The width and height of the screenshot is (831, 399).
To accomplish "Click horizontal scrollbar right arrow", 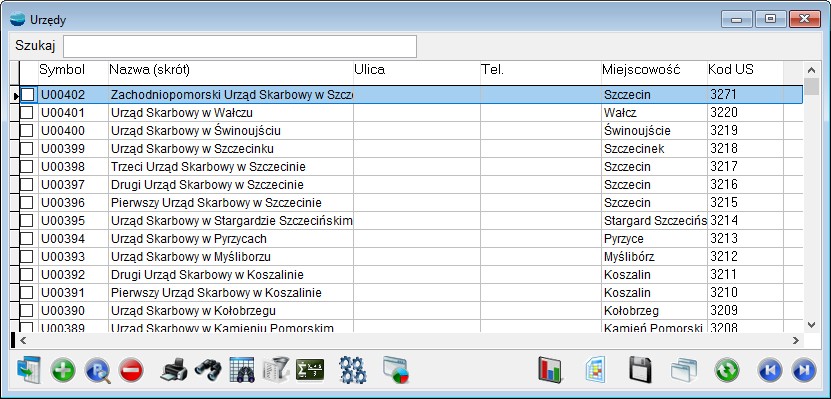I will (x=795, y=341).
